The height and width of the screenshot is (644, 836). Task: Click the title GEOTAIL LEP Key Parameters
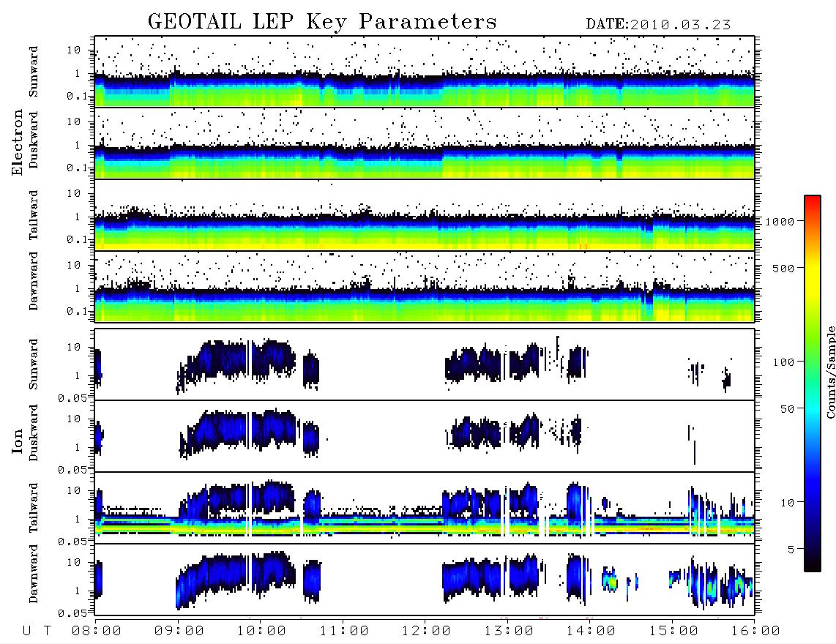click(x=322, y=22)
